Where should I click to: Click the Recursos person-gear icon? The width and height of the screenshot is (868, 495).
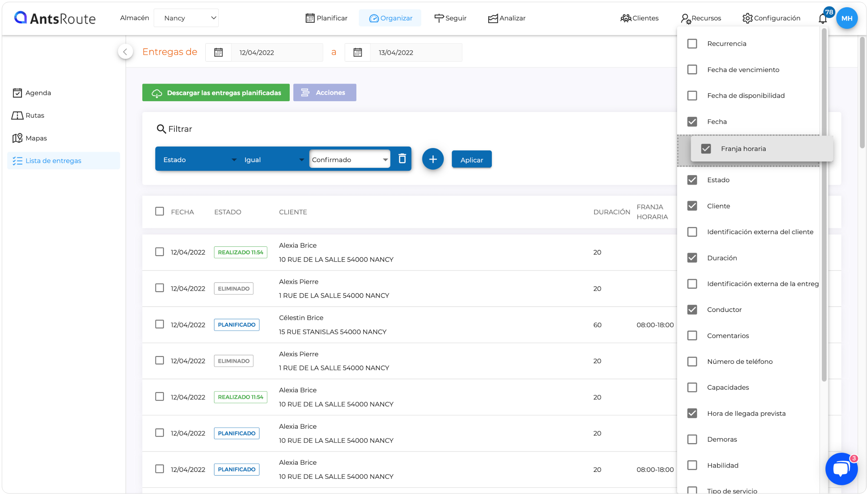[x=686, y=18]
